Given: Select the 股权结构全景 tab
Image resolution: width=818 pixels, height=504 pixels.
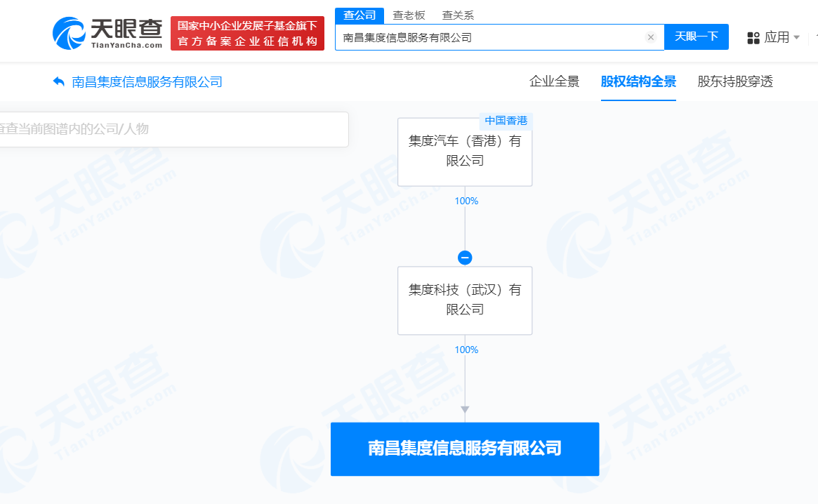Looking at the screenshot, I should [638, 81].
